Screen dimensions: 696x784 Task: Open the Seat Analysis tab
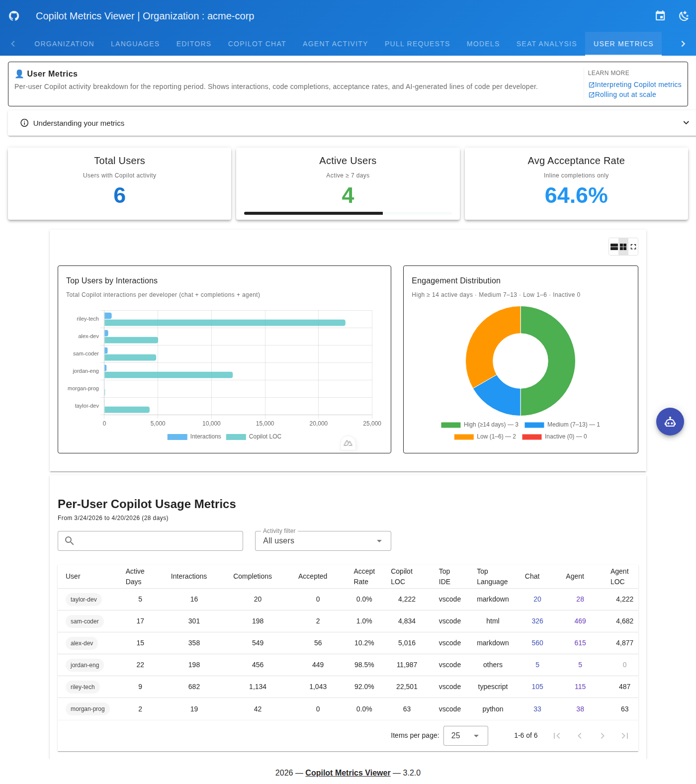pos(547,44)
